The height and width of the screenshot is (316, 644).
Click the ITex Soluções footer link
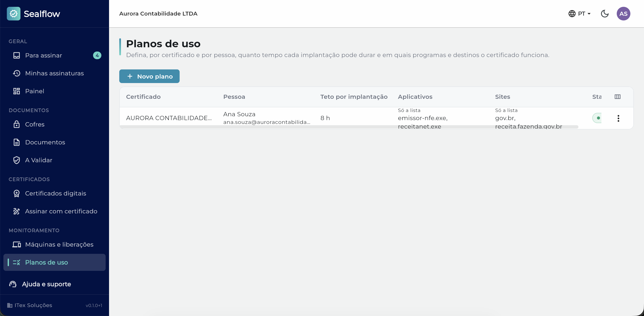30,305
